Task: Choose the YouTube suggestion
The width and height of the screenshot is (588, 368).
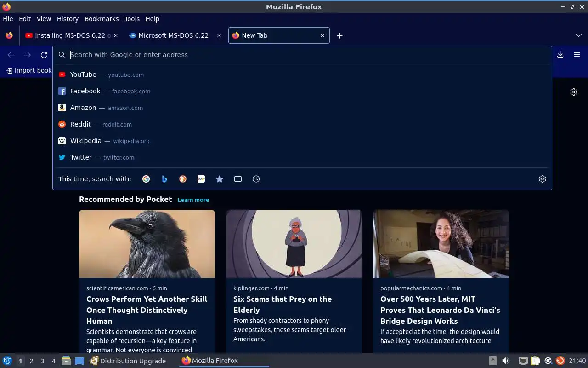Action: point(302,75)
